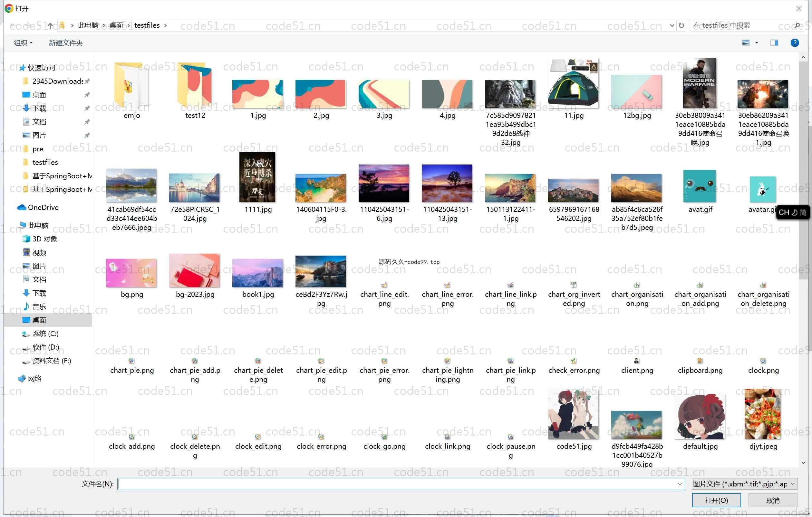Select the code51.jpg thumbnail
812x517 pixels.
point(573,414)
